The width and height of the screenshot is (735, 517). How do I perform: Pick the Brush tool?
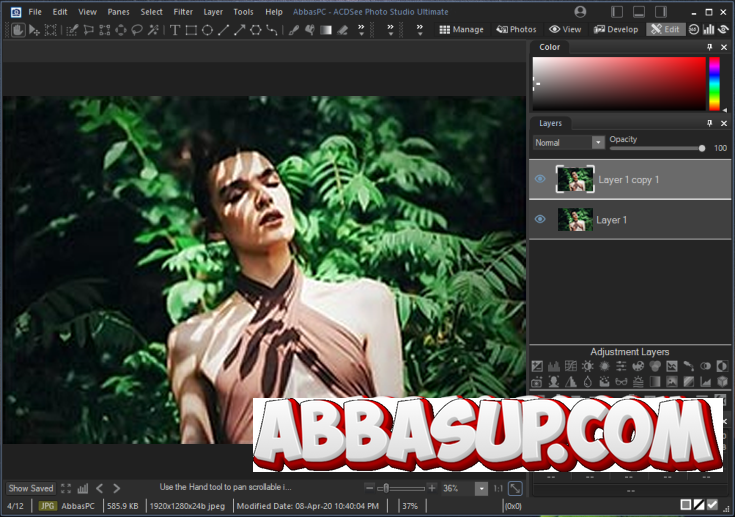pos(293,30)
